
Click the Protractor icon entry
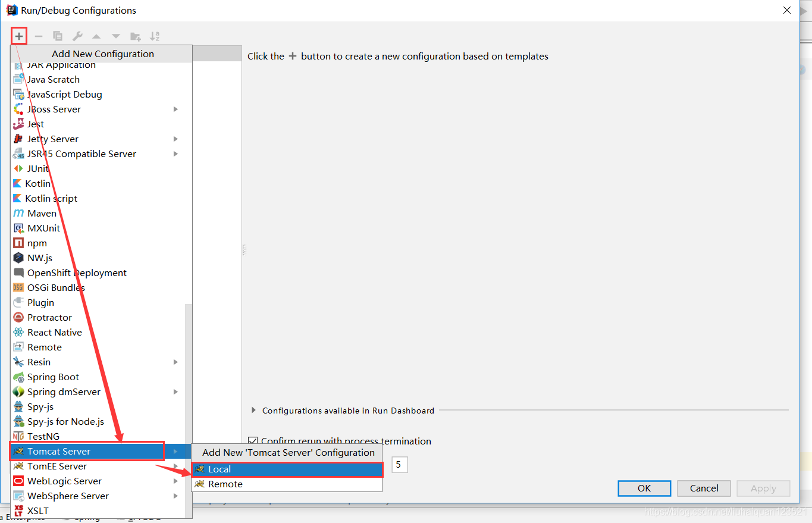18,317
